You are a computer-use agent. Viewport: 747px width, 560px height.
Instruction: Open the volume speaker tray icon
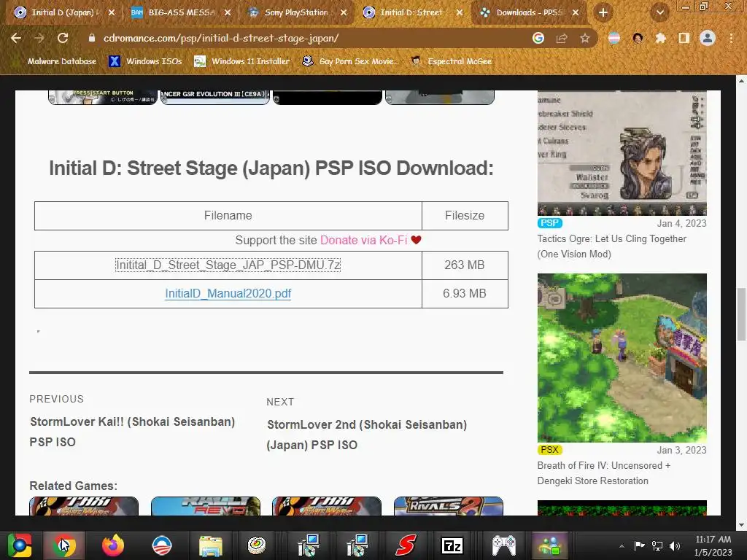675,546
